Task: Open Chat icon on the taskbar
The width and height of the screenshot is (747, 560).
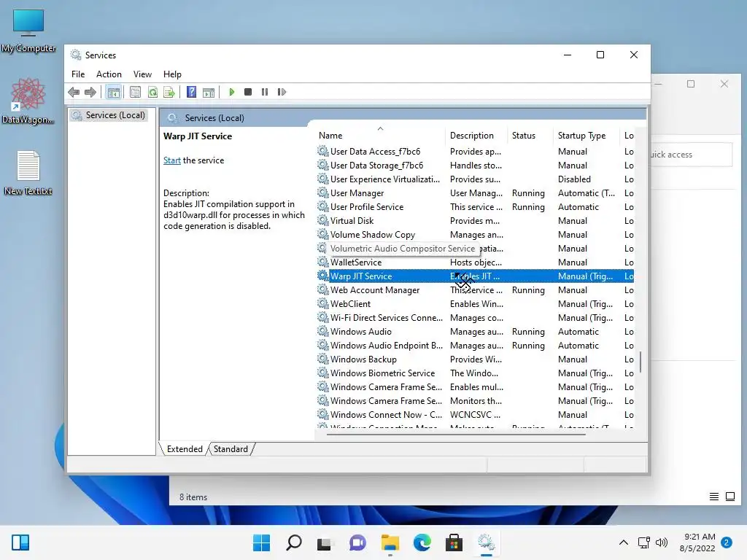Action: click(357, 542)
